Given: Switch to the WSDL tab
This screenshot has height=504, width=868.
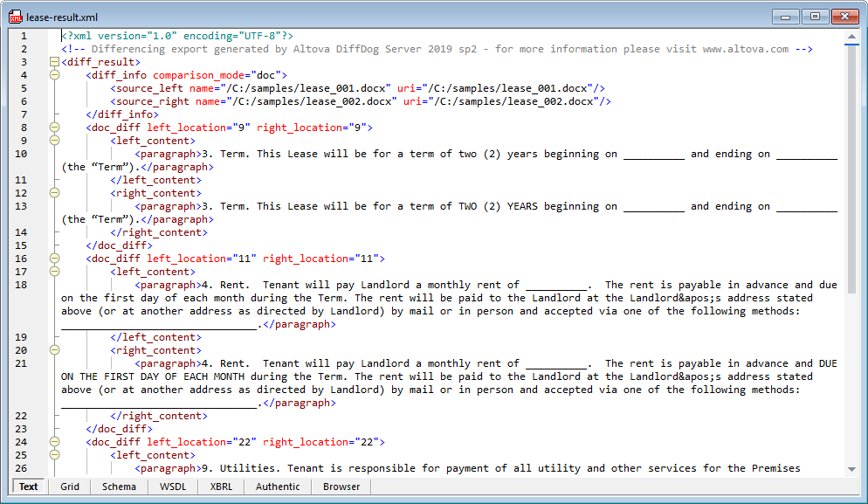Looking at the screenshot, I should click(172, 487).
